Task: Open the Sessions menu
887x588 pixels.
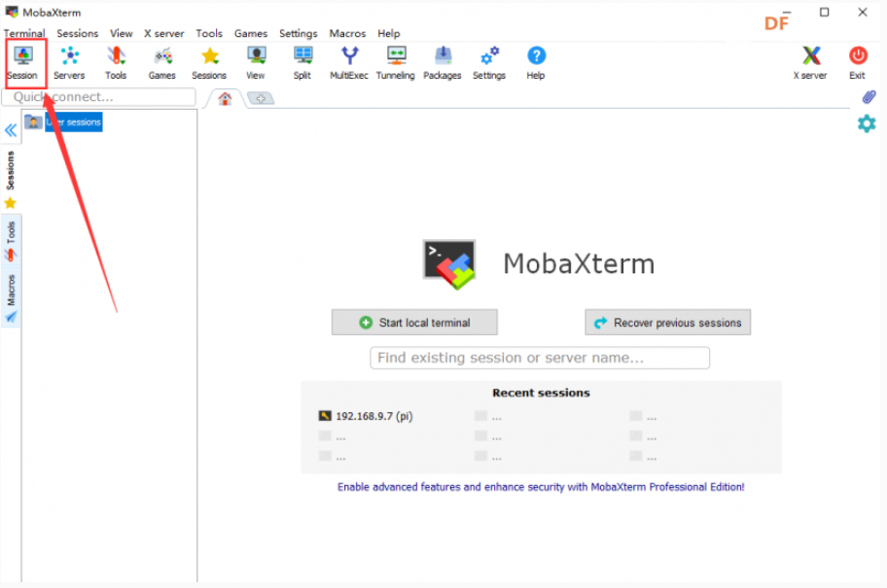Action: [78, 33]
